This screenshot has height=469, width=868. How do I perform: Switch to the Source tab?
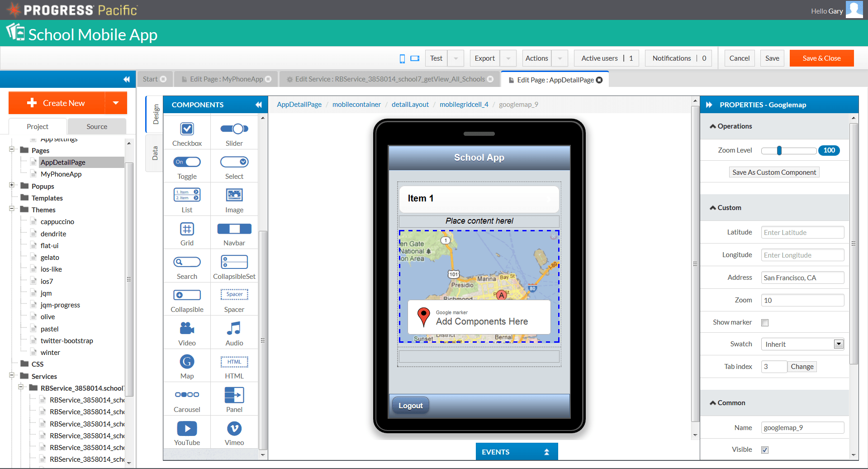coord(97,127)
